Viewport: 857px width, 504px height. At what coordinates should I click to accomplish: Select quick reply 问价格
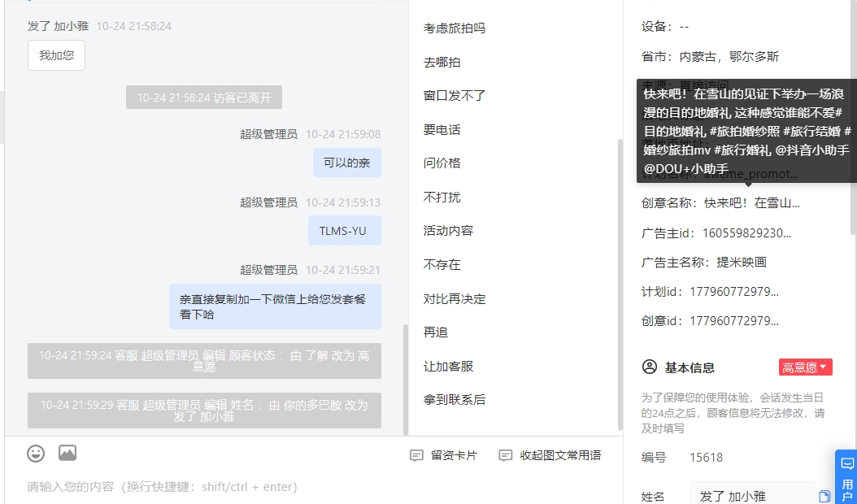[442, 163]
